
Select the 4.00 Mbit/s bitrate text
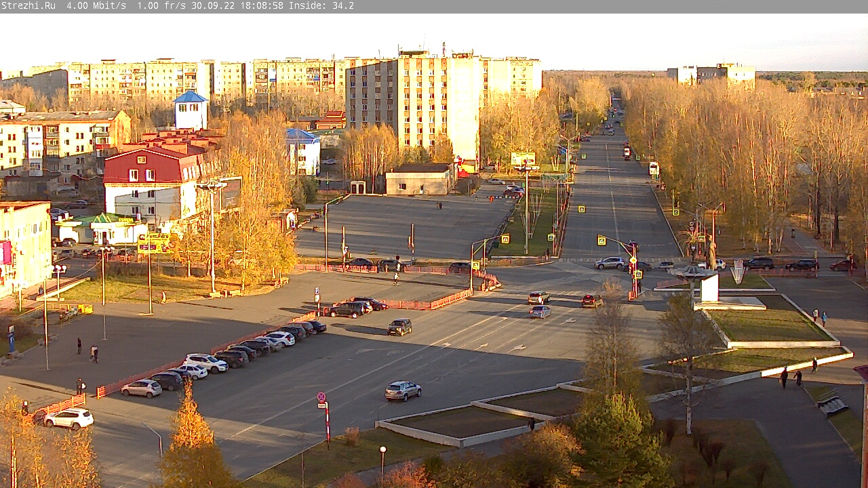point(96,5)
